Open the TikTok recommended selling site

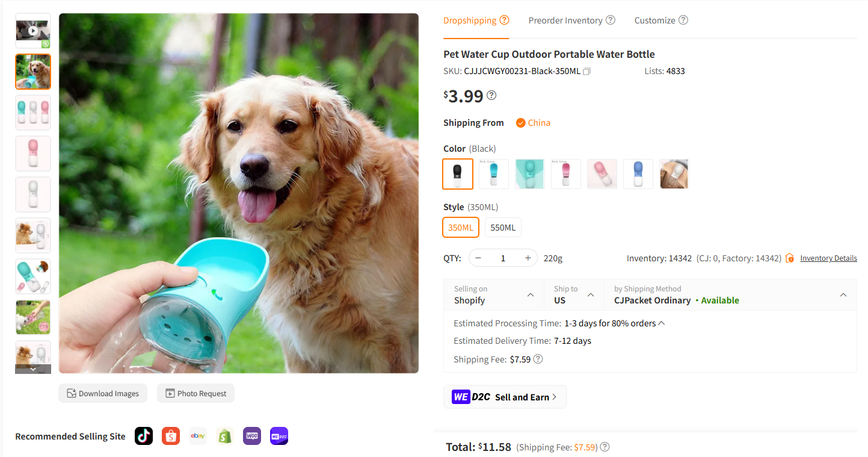(x=143, y=435)
